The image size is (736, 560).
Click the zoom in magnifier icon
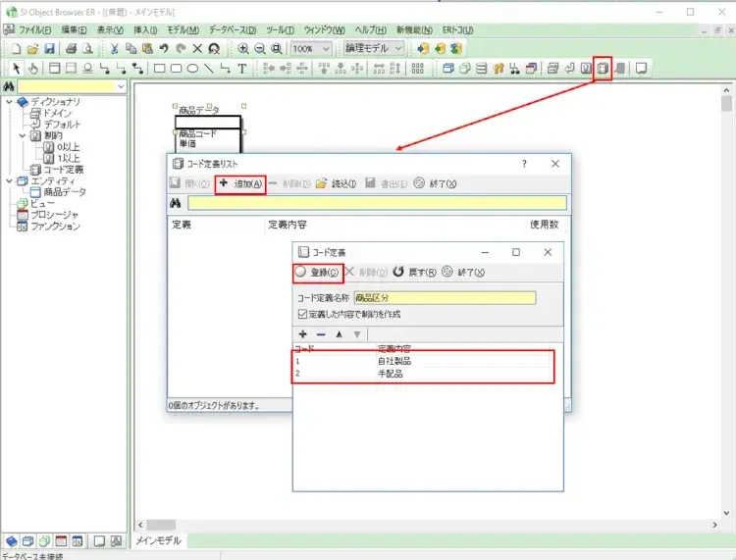point(243,48)
